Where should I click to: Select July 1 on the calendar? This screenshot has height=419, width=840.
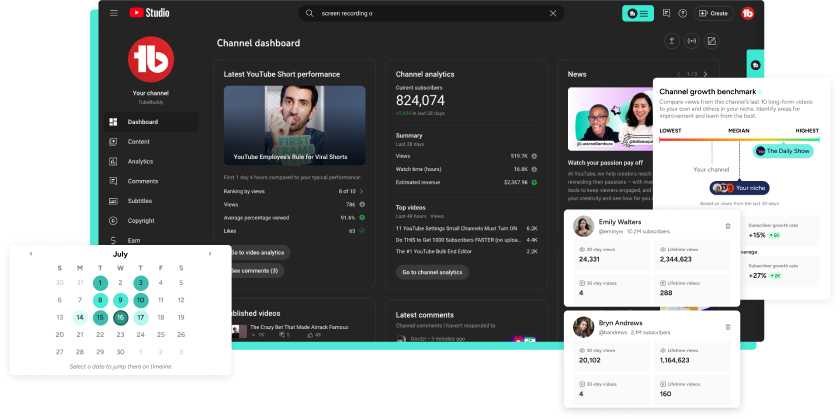click(x=100, y=283)
